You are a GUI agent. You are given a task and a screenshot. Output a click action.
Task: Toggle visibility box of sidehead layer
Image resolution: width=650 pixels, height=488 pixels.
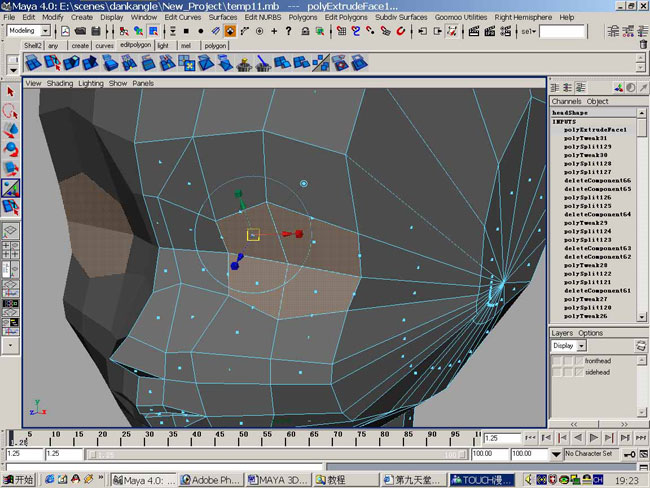click(557, 372)
